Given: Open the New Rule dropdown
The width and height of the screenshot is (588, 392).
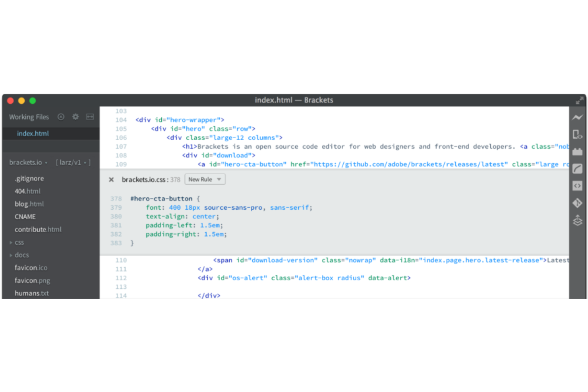Looking at the screenshot, I should pyautogui.click(x=219, y=179).
